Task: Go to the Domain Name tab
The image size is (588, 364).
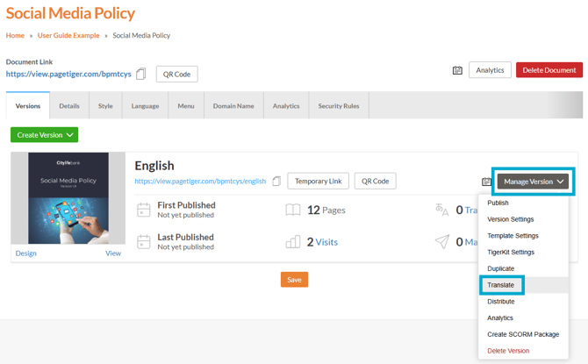Action: point(233,106)
